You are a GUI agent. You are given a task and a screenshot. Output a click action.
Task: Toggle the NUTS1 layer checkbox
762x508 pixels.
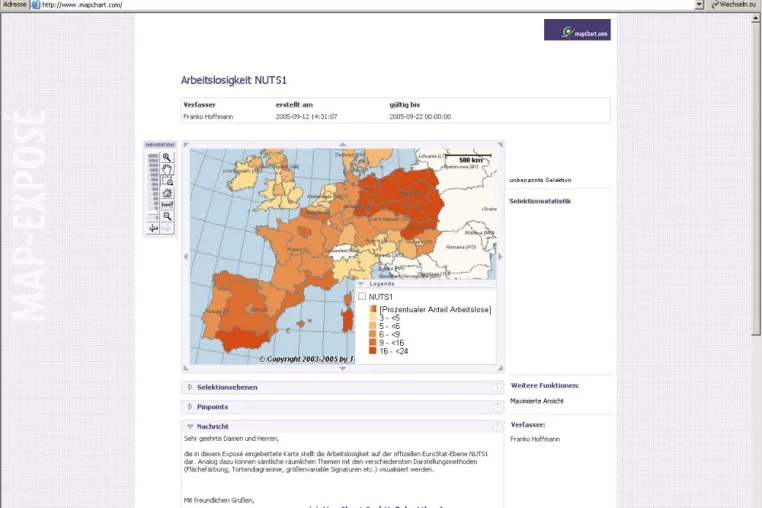point(362,296)
